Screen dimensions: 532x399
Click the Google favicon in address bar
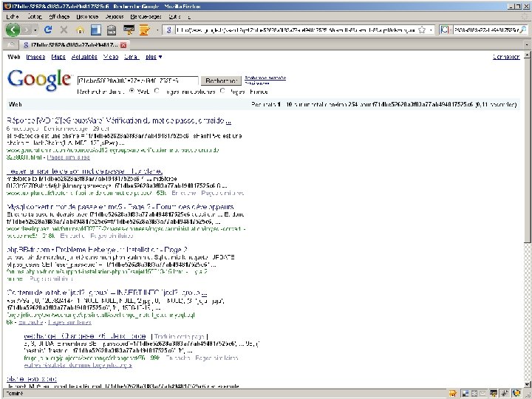click(x=168, y=30)
